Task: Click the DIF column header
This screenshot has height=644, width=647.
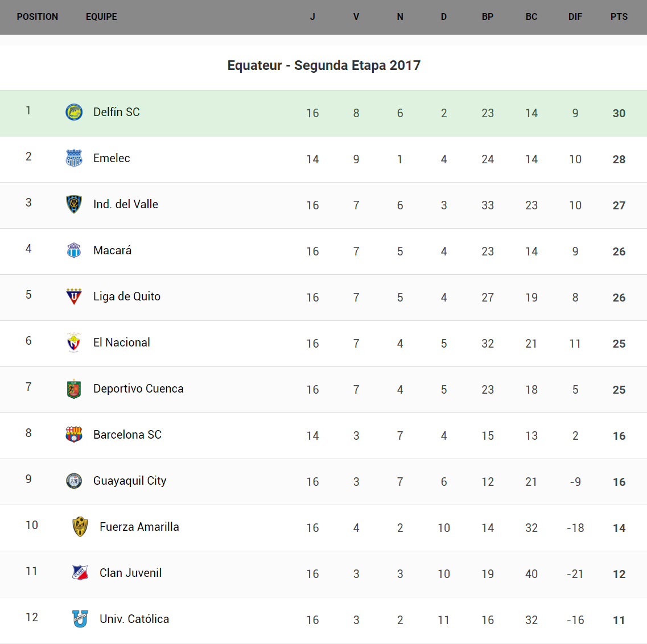Action: [x=575, y=17]
